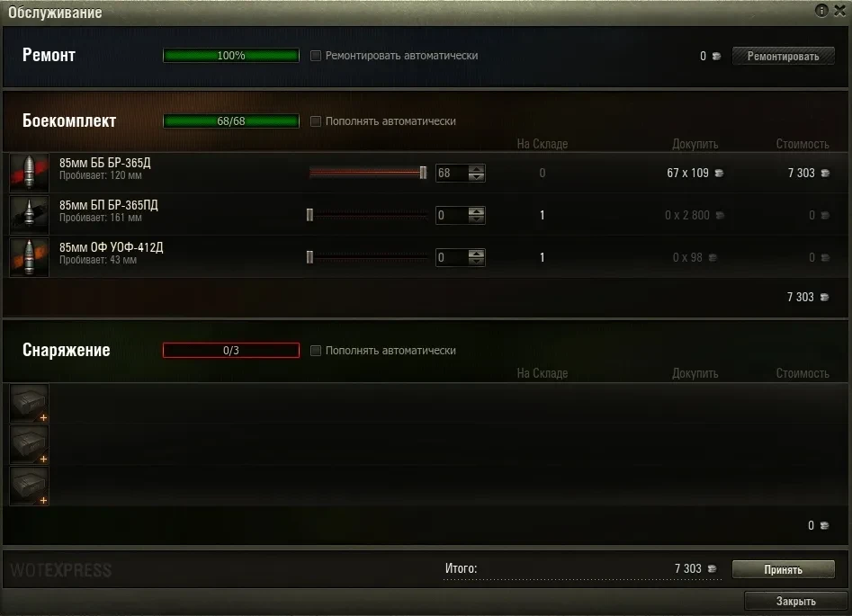
Task: Select the 85мм ББ БР-365Д shell icon
Action: coord(30,173)
